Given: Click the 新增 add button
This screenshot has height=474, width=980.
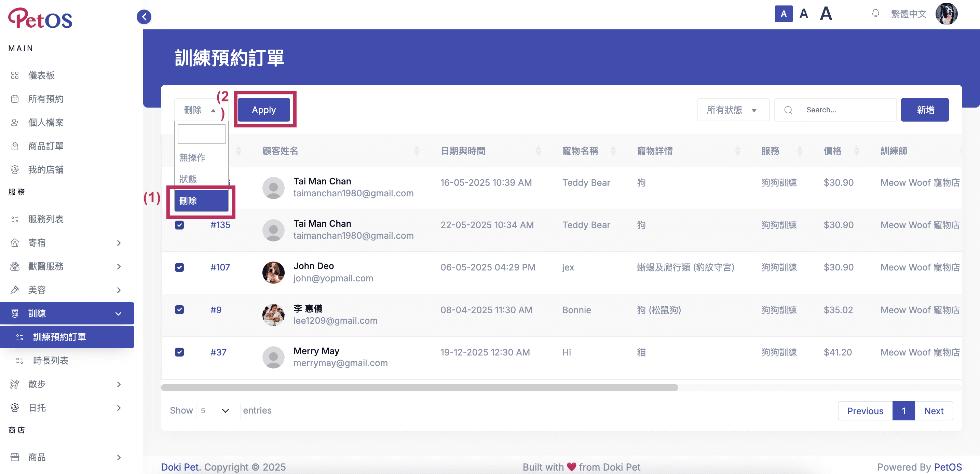Looking at the screenshot, I should 924,110.
